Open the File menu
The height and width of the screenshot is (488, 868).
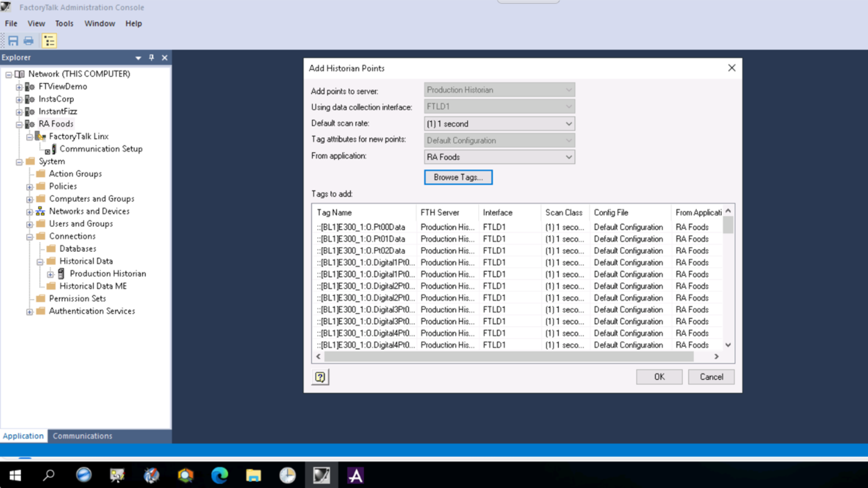coord(11,23)
